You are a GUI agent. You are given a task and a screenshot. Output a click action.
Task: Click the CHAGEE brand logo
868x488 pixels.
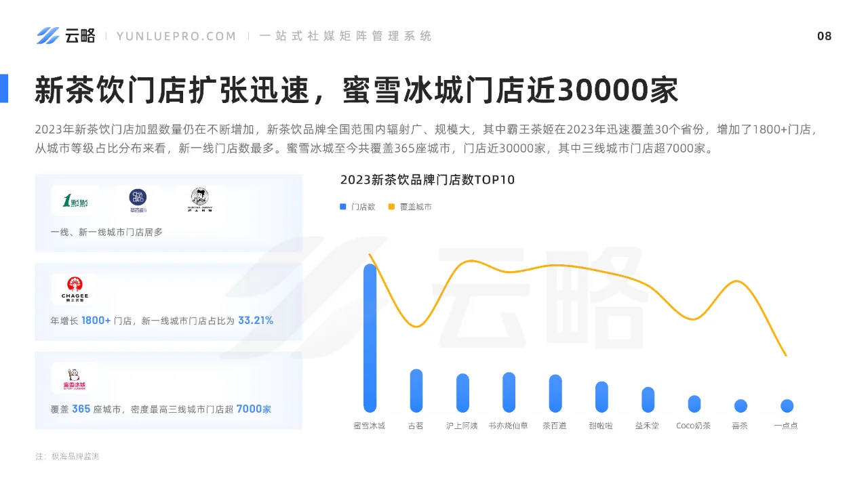click(75, 289)
